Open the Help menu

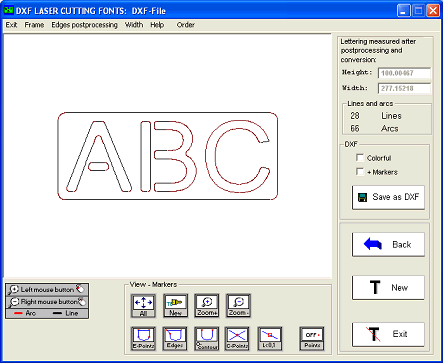[x=157, y=25]
